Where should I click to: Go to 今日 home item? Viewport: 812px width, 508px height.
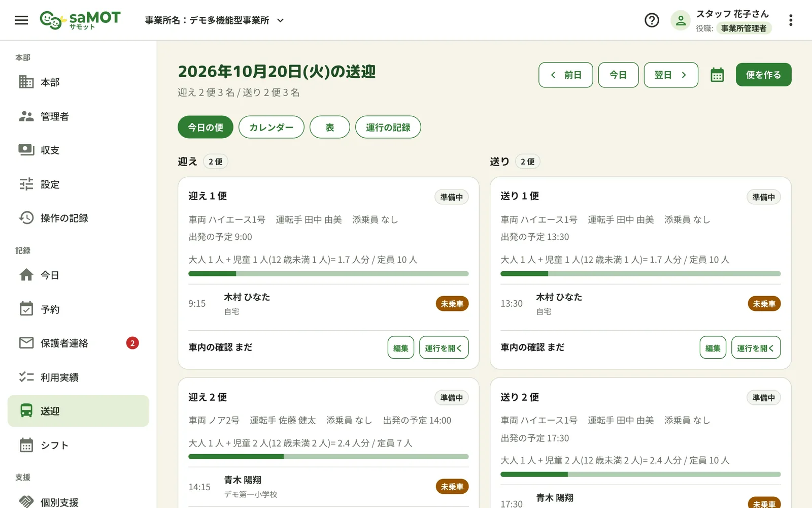click(x=78, y=275)
